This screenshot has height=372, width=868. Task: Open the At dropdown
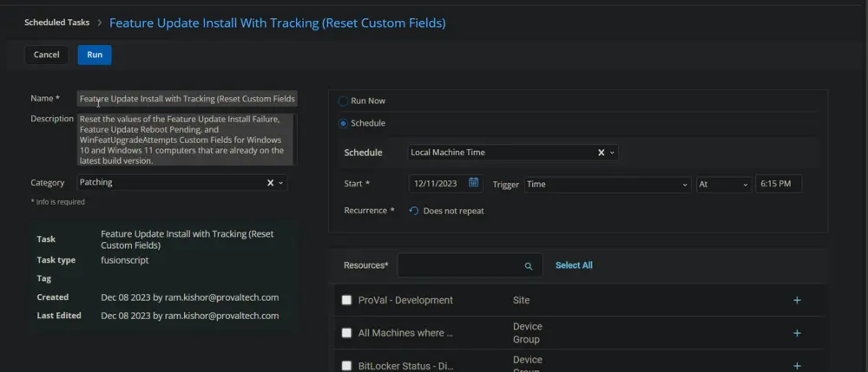[x=724, y=184]
